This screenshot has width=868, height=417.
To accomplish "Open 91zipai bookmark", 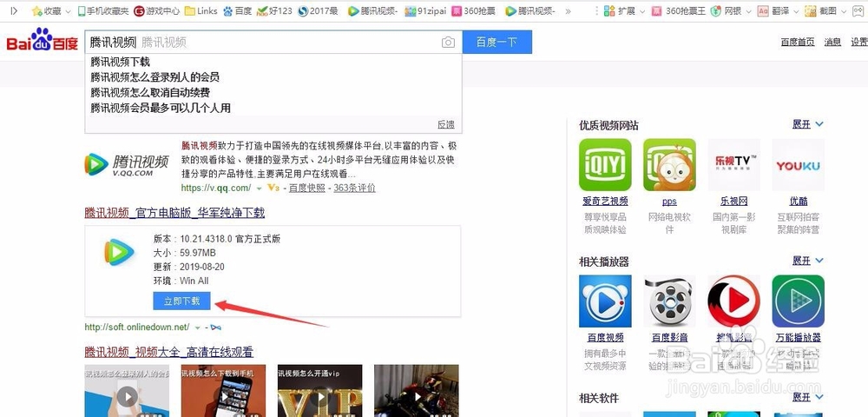I will (x=425, y=10).
